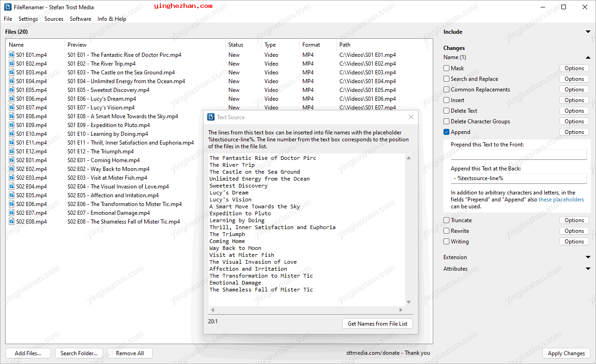The width and height of the screenshot is (596, 364).
Task: Click the text box horizontal scroll left arrow
Action: [x=212, y=310]
